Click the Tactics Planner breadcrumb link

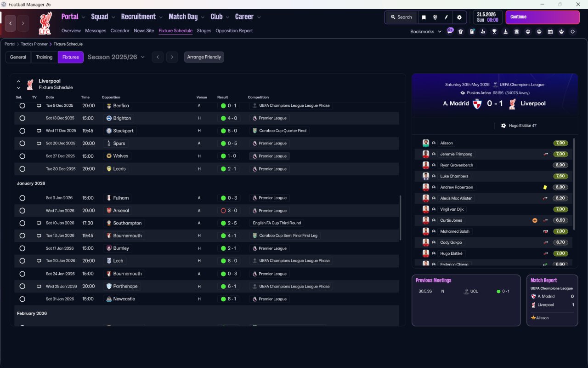34,44
